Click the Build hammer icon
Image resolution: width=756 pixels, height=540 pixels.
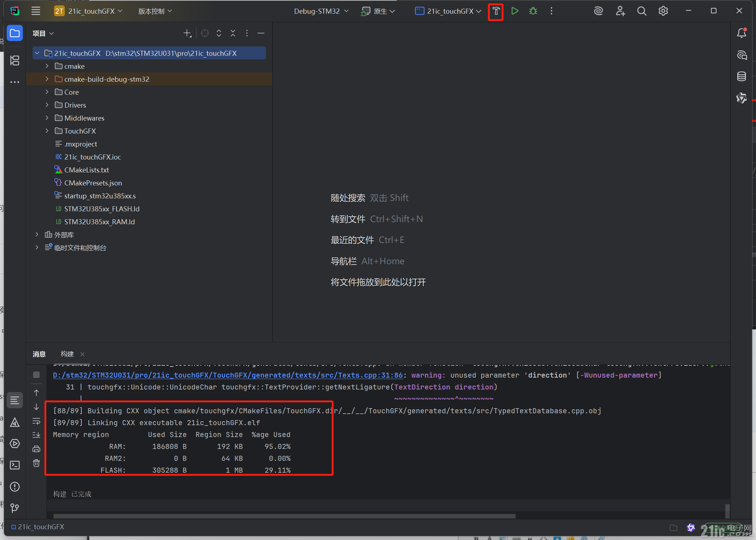[x=496, y=11]
